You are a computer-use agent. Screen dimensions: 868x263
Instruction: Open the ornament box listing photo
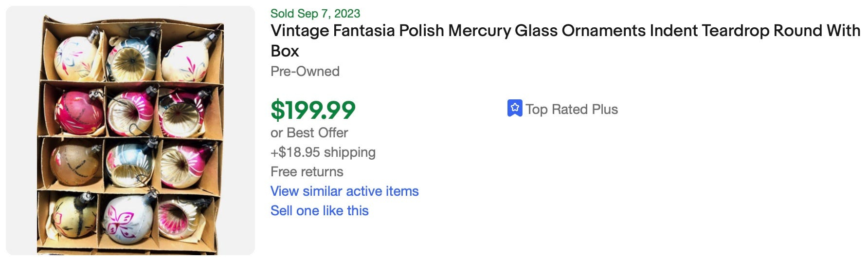click(x=130, y=131)
